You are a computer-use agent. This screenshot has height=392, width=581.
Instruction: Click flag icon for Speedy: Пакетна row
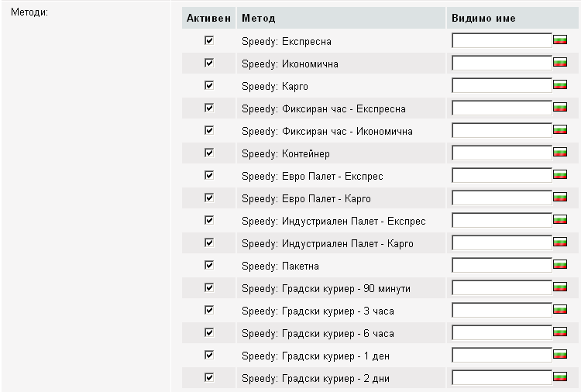tap(561, 265)
